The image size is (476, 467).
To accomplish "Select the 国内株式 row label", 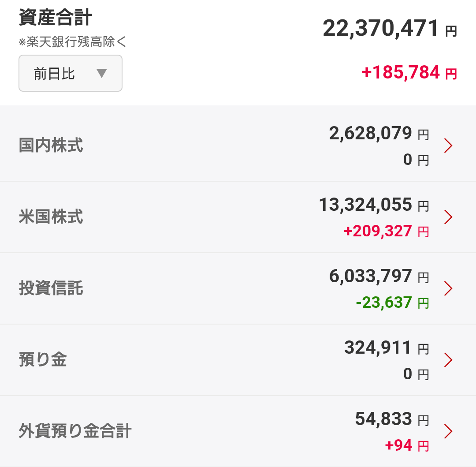I will [x=51, y=145].
